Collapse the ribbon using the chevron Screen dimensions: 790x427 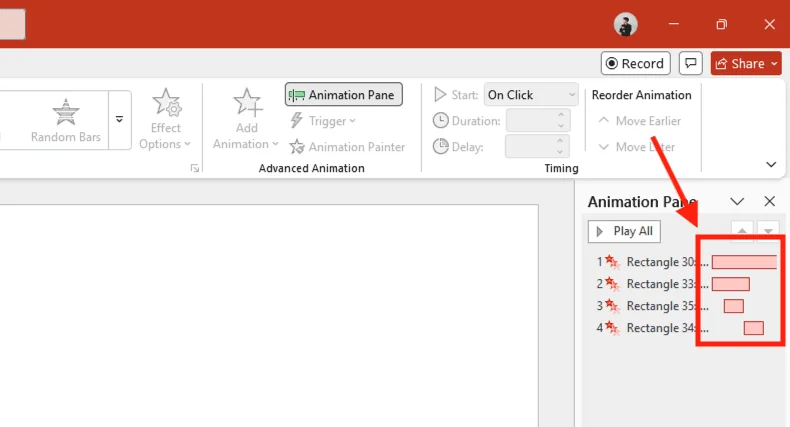771,164
